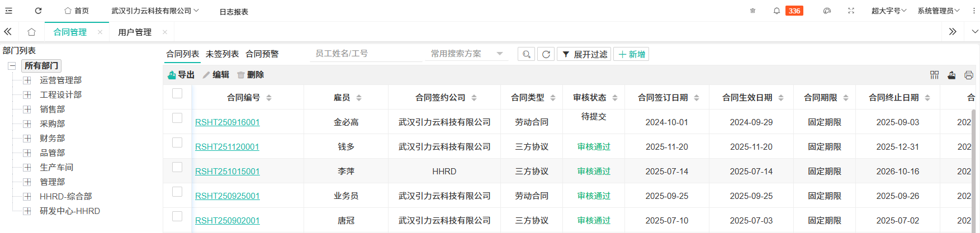980x233 pixels.
Task: Switch to the 用户管理 tab
Action: (x=135, y=32)
